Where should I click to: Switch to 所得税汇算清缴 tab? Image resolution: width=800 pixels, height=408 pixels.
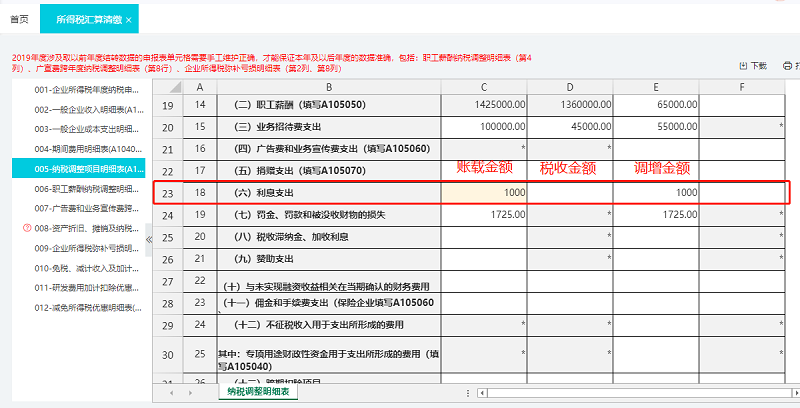click(89, 19)
